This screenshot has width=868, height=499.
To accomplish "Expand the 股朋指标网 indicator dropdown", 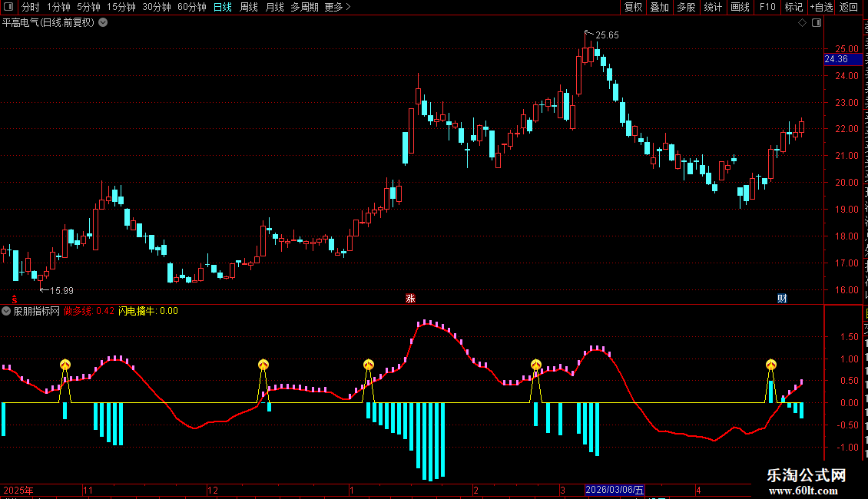I will (x=6, y=311).
